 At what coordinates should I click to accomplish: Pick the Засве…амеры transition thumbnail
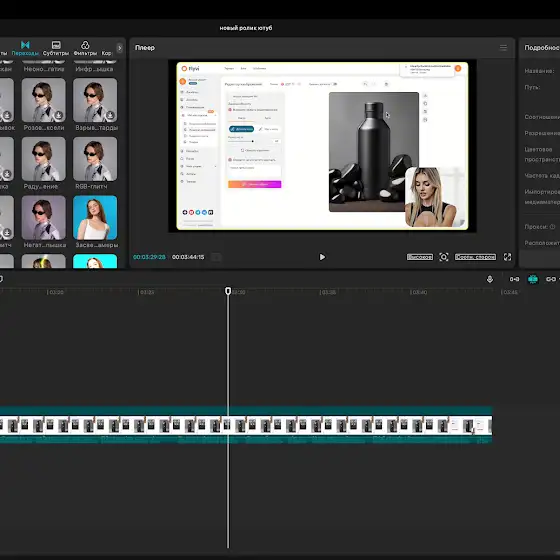tap(95, 218)
